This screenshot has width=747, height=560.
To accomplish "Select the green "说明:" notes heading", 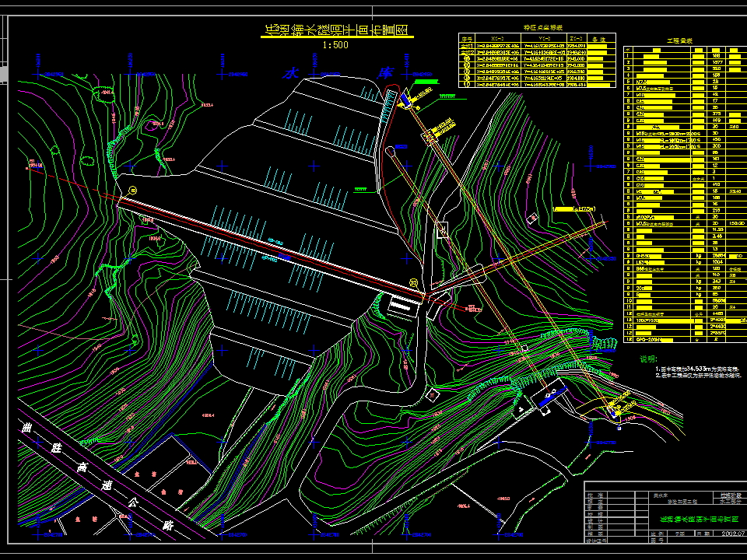I will [648, 359].
